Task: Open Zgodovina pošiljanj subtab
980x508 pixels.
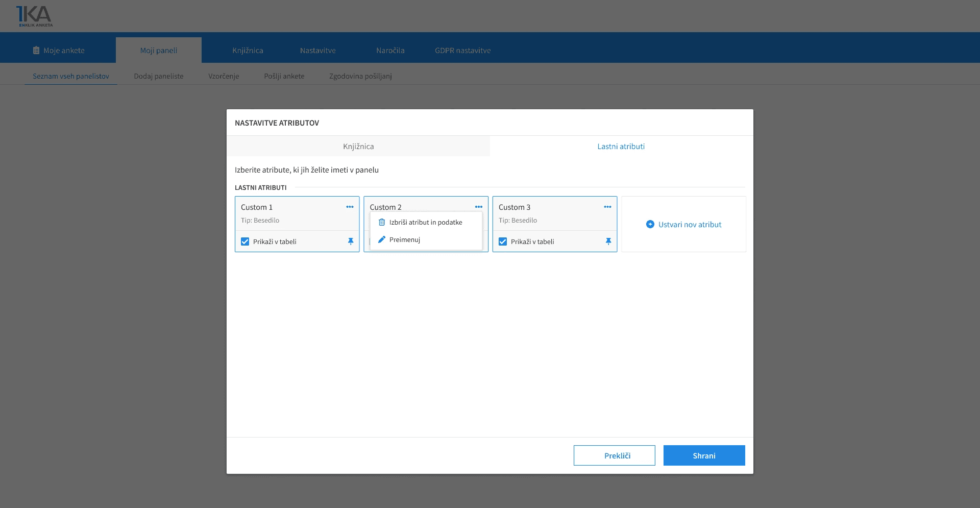Action: tap(360, 76)
